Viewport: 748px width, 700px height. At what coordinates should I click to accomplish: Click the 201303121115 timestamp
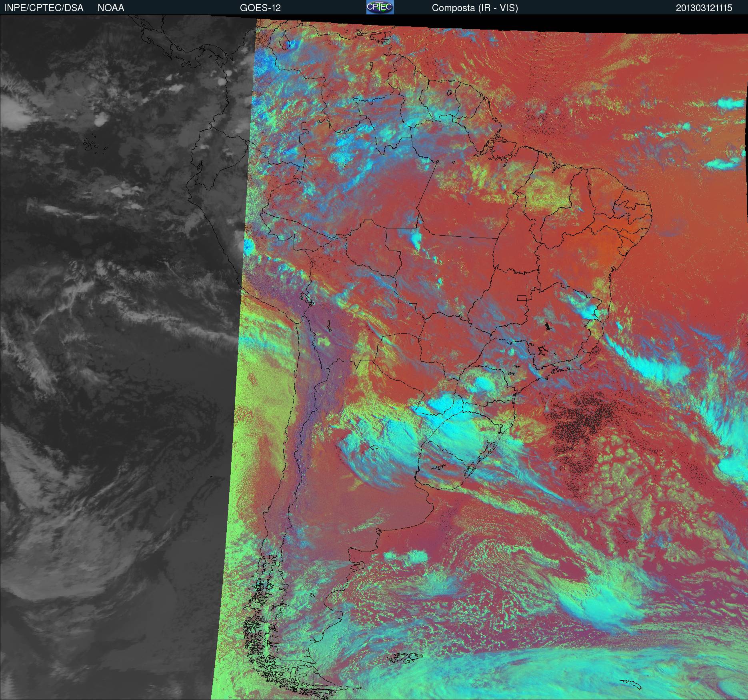pos(704,8)
